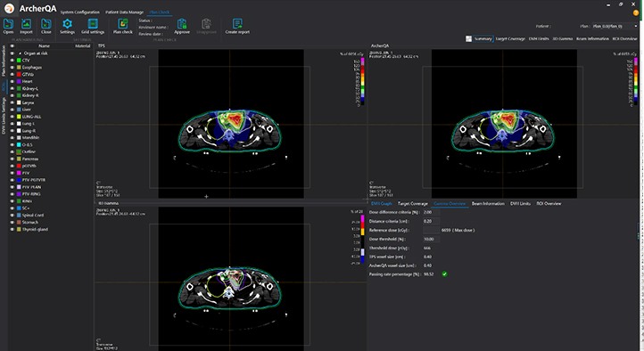Click the Approve clipboard icon
Viewport: 644px width, 351px height.
click(182, 24)
